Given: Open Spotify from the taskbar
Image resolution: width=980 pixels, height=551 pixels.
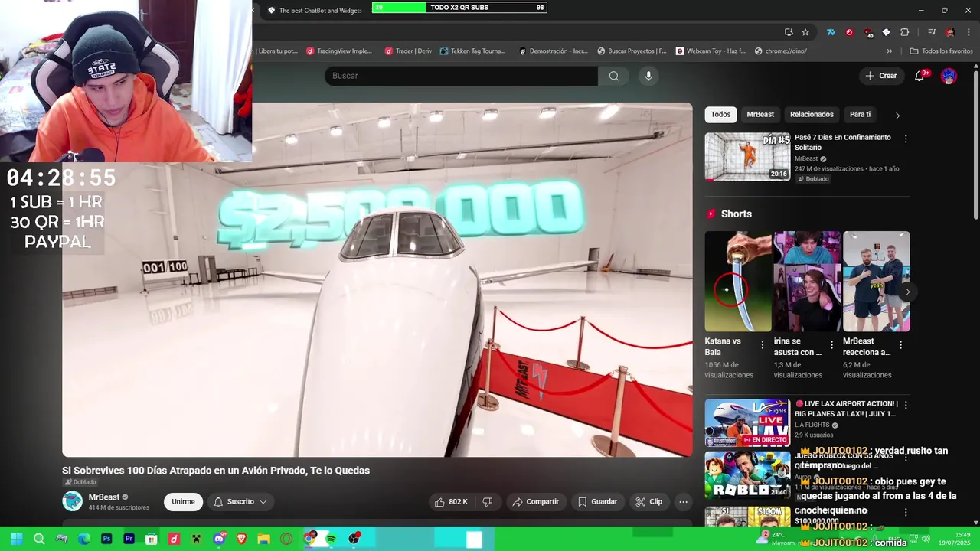Looking at the screenshot, I should click(x=332, y=539).
